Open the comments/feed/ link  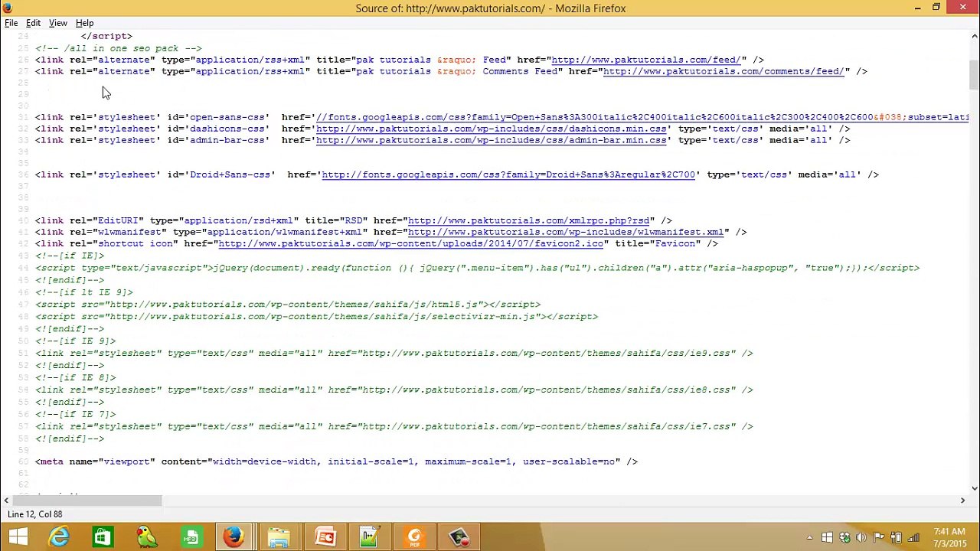pyautogui.click(x=724, y=71)
